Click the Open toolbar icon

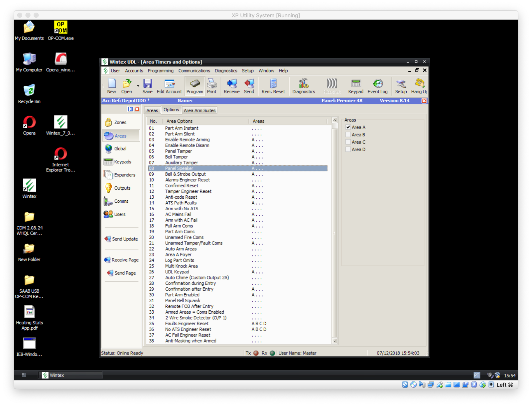(x=126, y=86)
